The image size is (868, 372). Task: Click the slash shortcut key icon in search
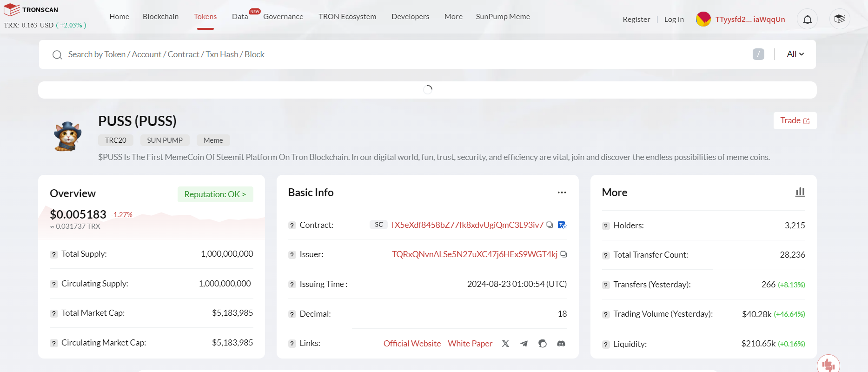[x=758, y=54]
